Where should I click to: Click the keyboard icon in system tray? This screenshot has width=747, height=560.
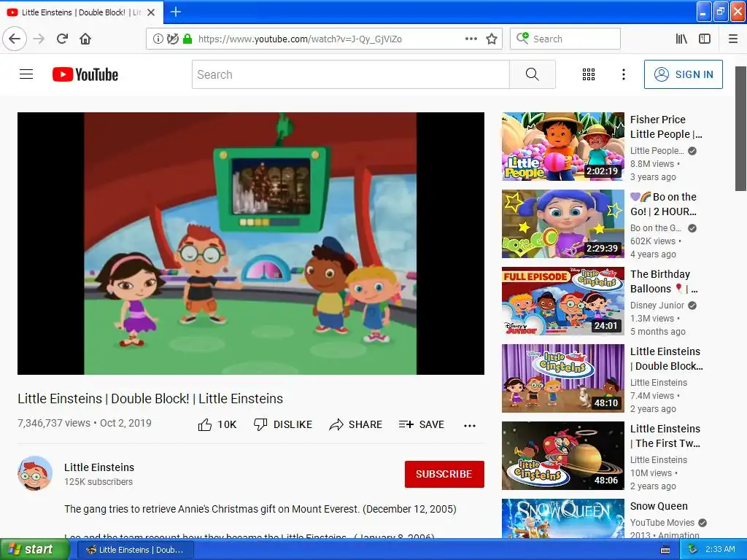(x=665, y=550)
